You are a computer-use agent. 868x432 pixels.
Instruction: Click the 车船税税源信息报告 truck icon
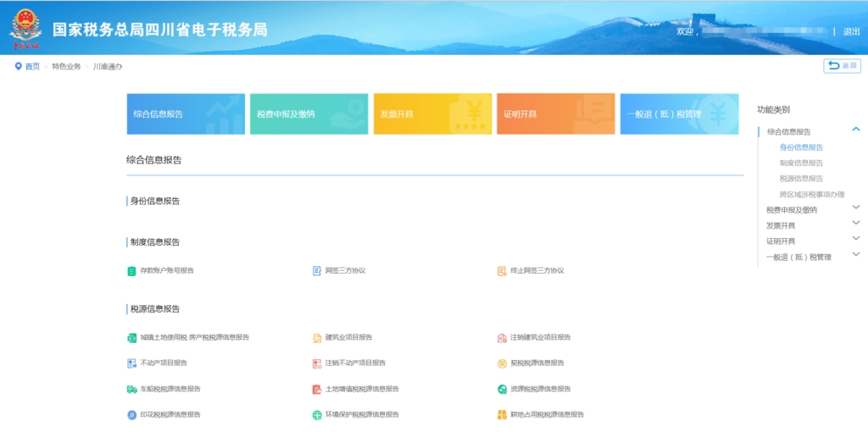(x=131, y=390)
